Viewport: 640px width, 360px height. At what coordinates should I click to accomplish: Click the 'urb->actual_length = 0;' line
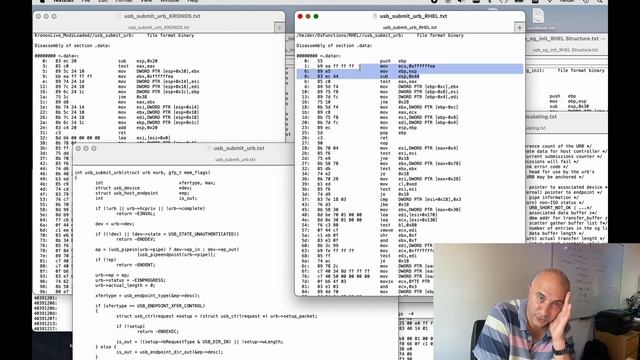tap(125, 285)
